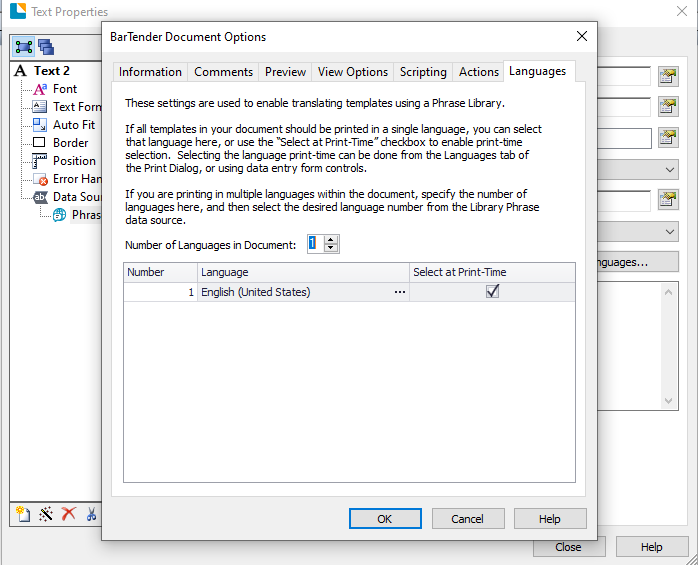Toggle Select at Print-Time checkbox for English
The height and width of the screenshot is (565, 698).
tap(492, 292)
